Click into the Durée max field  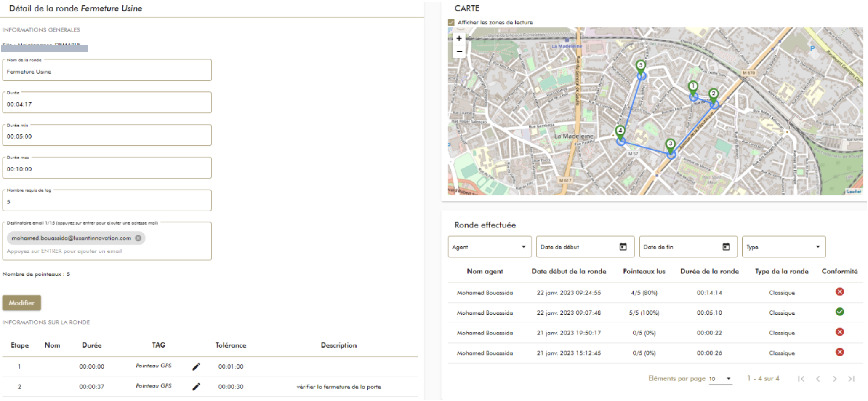tap(107, 169)
